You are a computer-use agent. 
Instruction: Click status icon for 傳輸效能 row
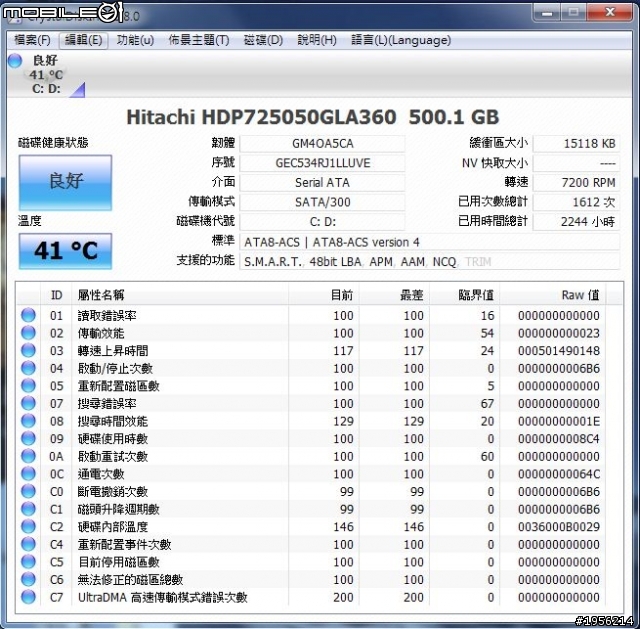pos(28,333)
